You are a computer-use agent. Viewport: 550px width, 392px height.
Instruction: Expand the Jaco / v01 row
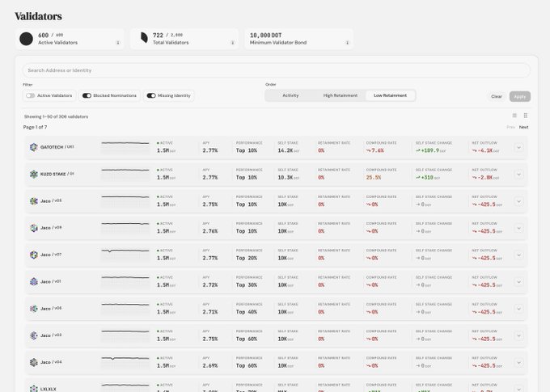point(518,282)
